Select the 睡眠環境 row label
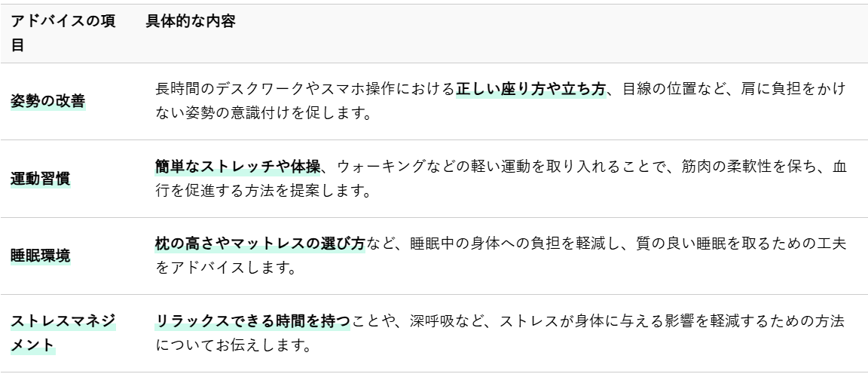868x374 pixels. tap(40, 256)
